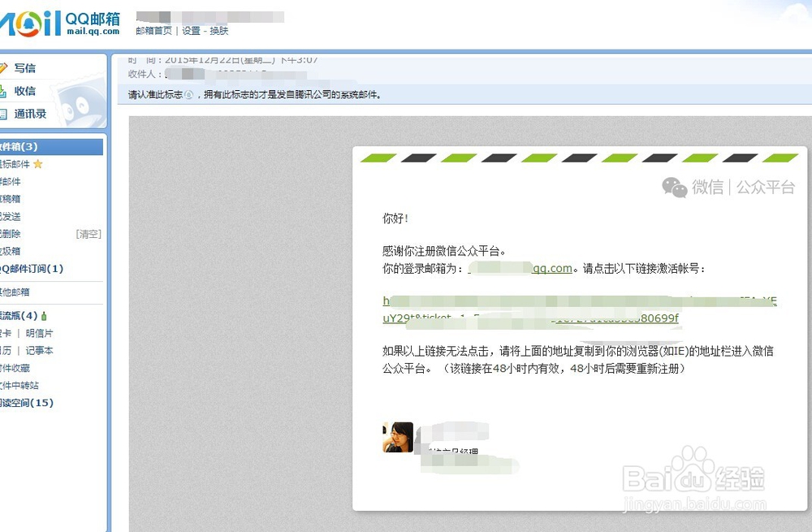Open 通讯录 contacts
This screenshot has height=532, width=812.
click(30, 114)
